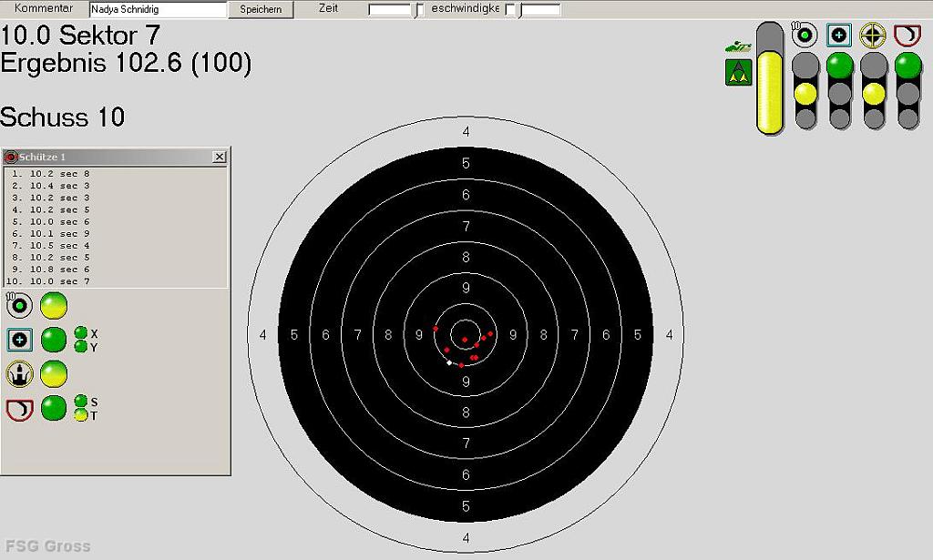Click the red shot marker inside the center ring
This screenshot has width=933, height=560.
pyautogui.click(x=466, y=340)
